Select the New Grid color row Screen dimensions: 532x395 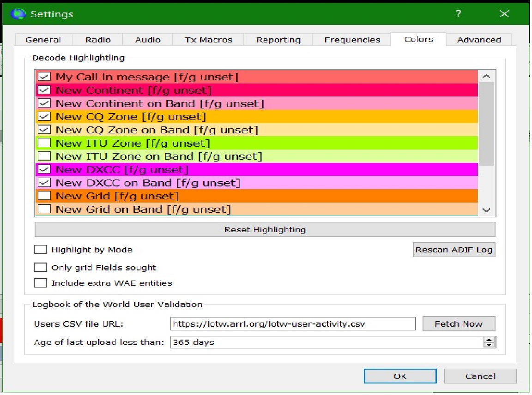click(185, 196)
